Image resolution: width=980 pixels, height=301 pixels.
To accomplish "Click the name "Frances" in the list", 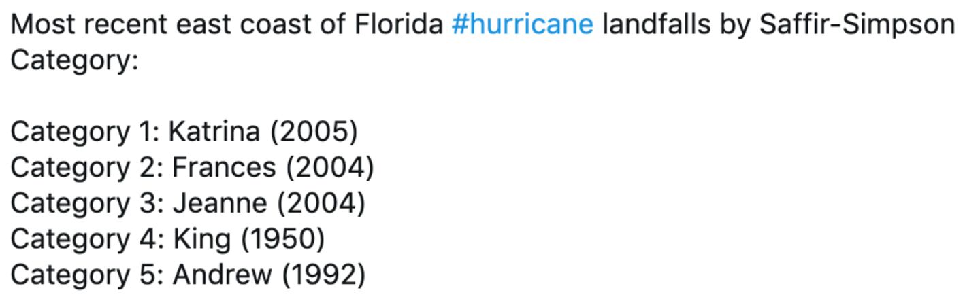I will [224, 167].
